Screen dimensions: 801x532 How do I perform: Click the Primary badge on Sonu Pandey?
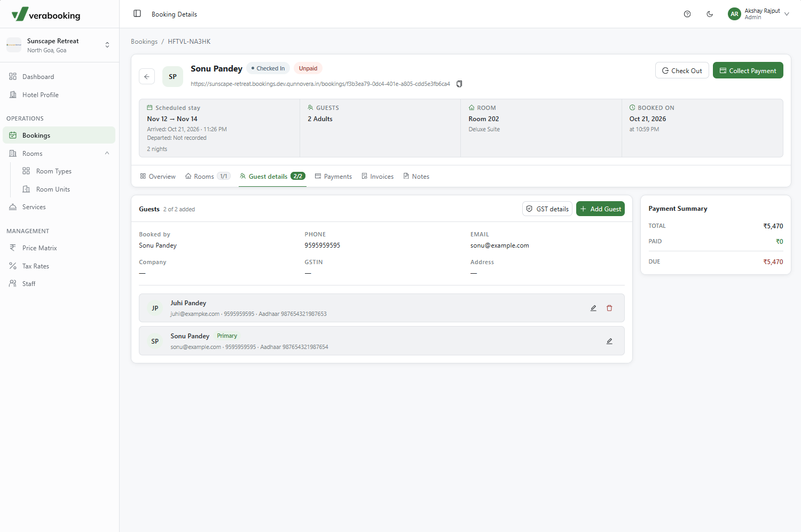click(x=227, y=336)
